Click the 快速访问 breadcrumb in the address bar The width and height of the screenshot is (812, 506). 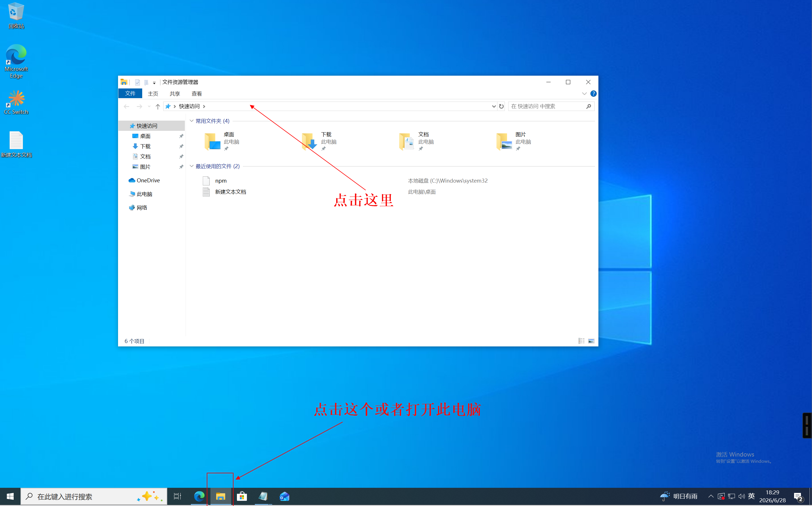[x=189, y=106]
